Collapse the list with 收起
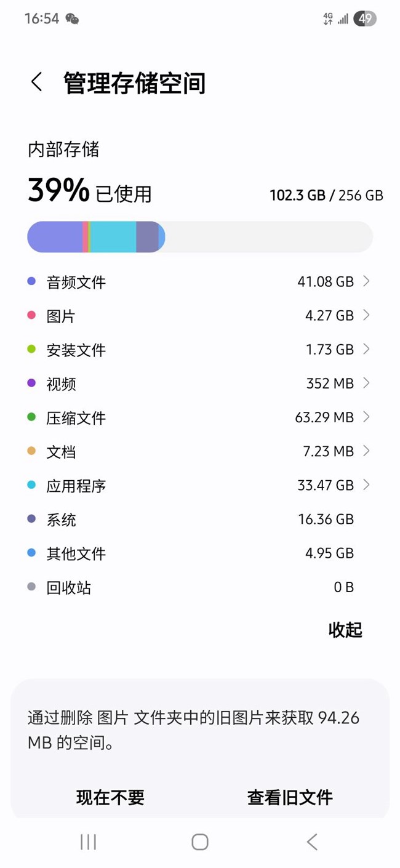 (345, 630)
